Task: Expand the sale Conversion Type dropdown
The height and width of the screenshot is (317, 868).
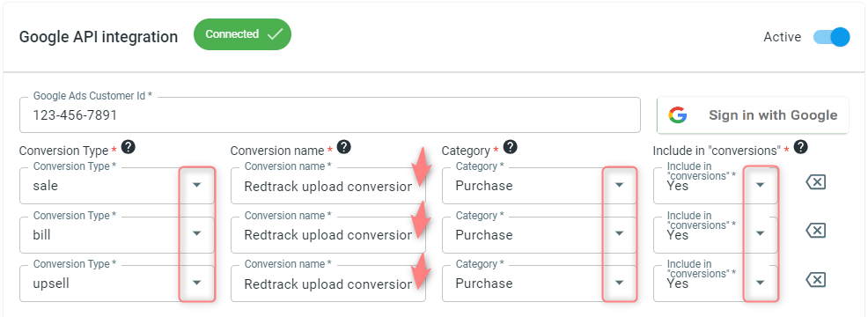Action: [196, 185]
